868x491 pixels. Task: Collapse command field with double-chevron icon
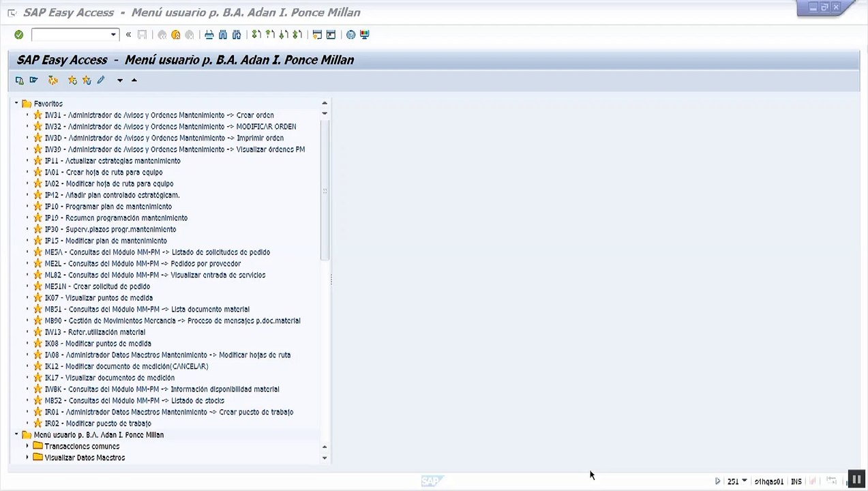click(128, 35)
